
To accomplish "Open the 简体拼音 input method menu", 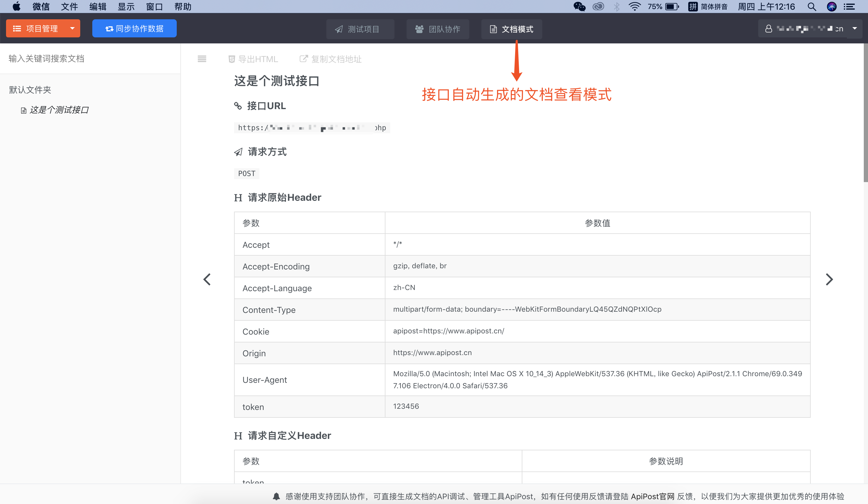I will tap(708, 7).
